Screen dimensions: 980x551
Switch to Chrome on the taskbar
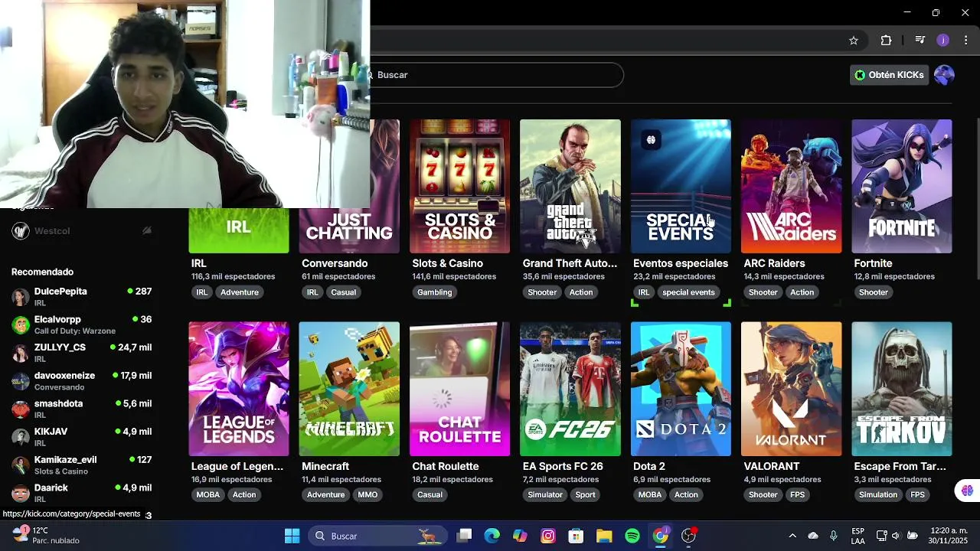coord(661,536)
